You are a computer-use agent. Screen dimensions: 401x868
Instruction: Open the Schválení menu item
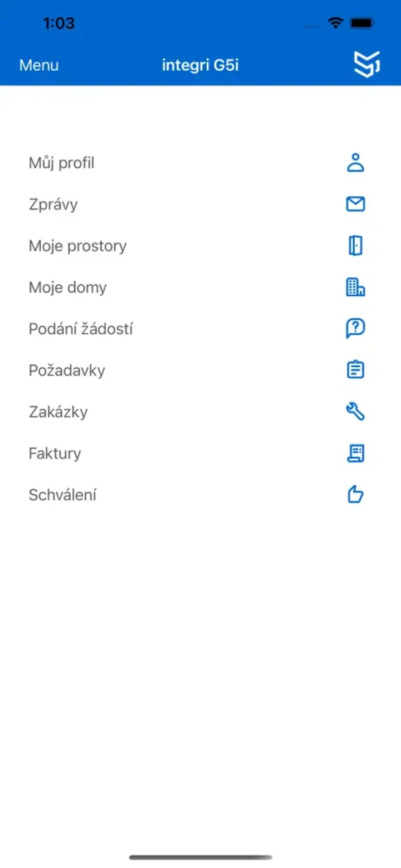coord(63,495)
